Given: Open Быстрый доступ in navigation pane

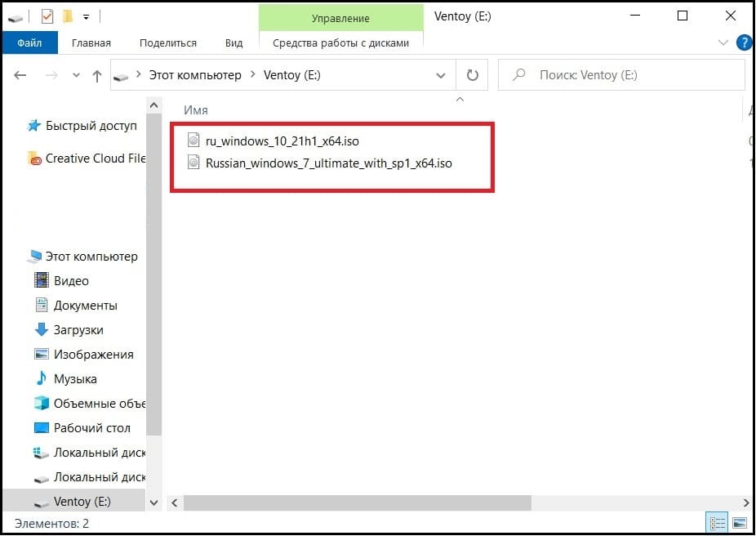Looking at the screenshot, I should [x=91, y=126].
